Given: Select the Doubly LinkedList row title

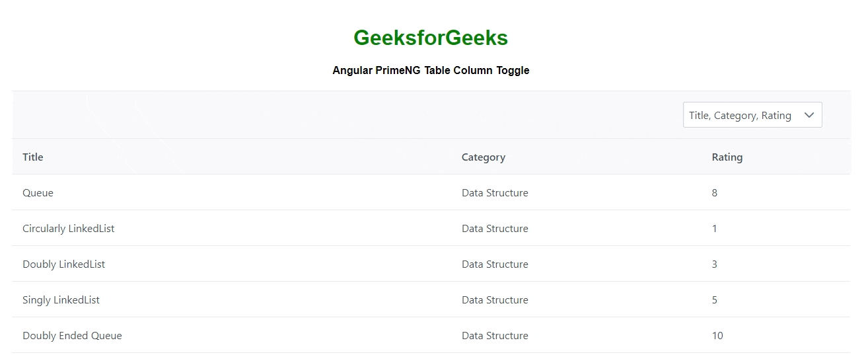Looking at the screenshot, I should [64, 264].
